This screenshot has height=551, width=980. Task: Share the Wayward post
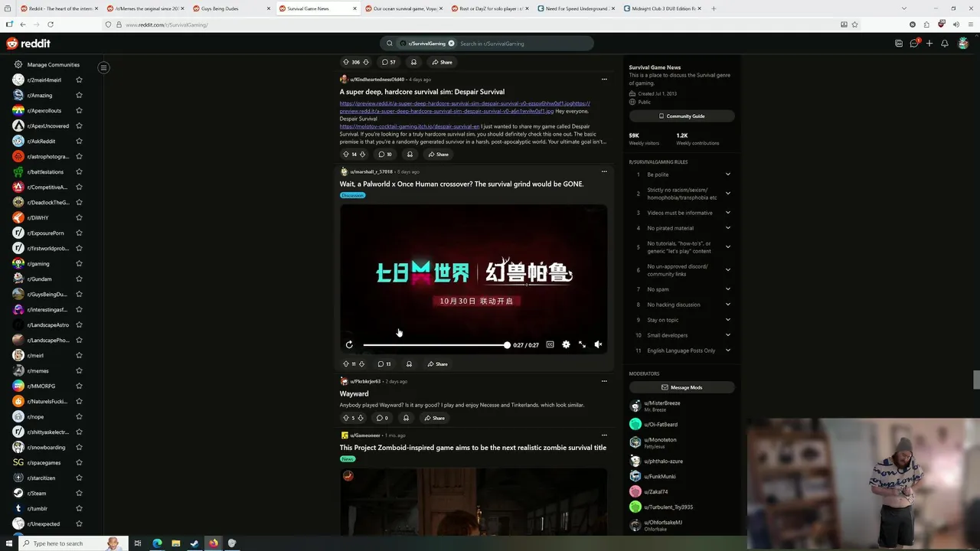click(x=435, y=418)
